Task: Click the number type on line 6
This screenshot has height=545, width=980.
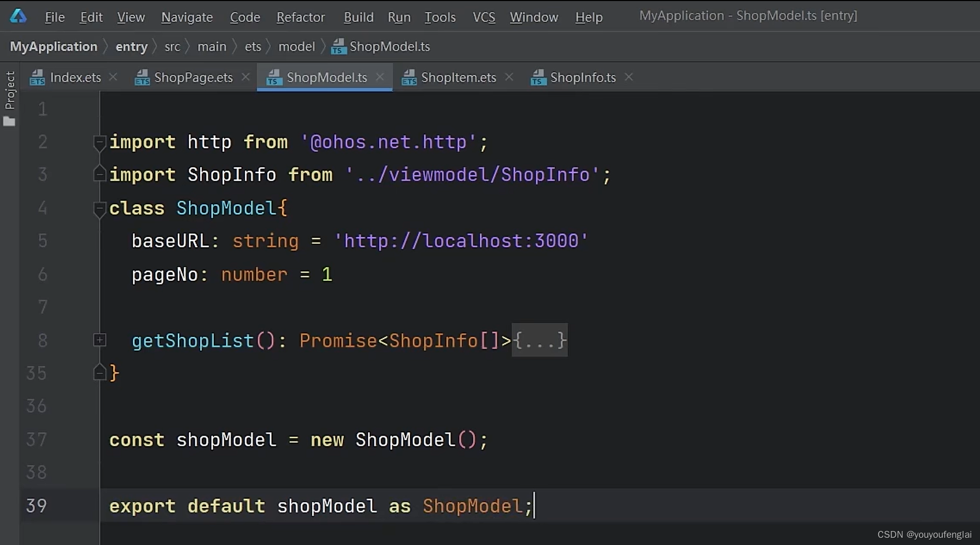Action: [254, 274]
